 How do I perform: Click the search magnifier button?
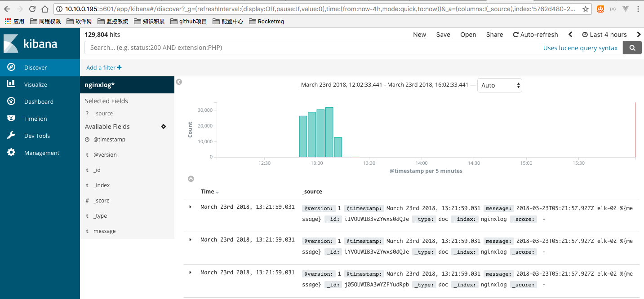tap(632, 48)
